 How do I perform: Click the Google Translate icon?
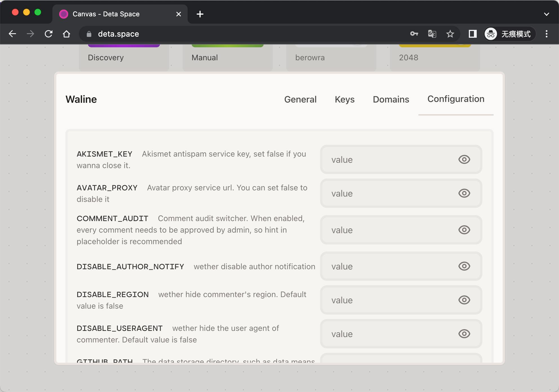[x=432, y=34]
